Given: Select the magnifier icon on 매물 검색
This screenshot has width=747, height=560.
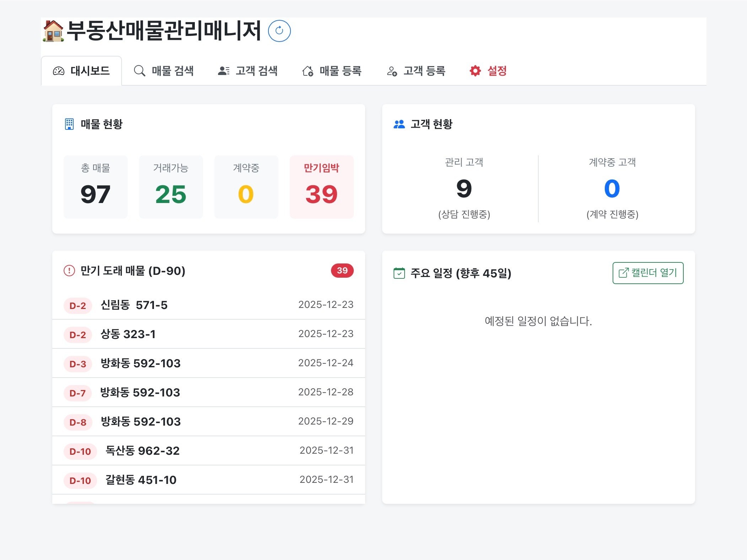Looking at the screenshot, I should pos(139,70).
